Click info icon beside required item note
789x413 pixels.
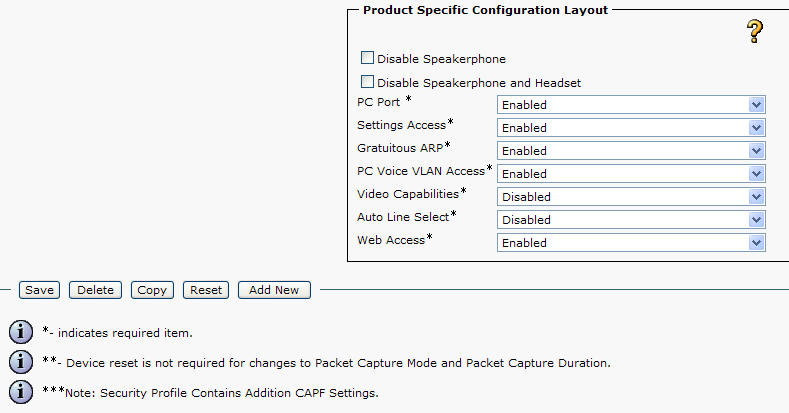[20, 332]
